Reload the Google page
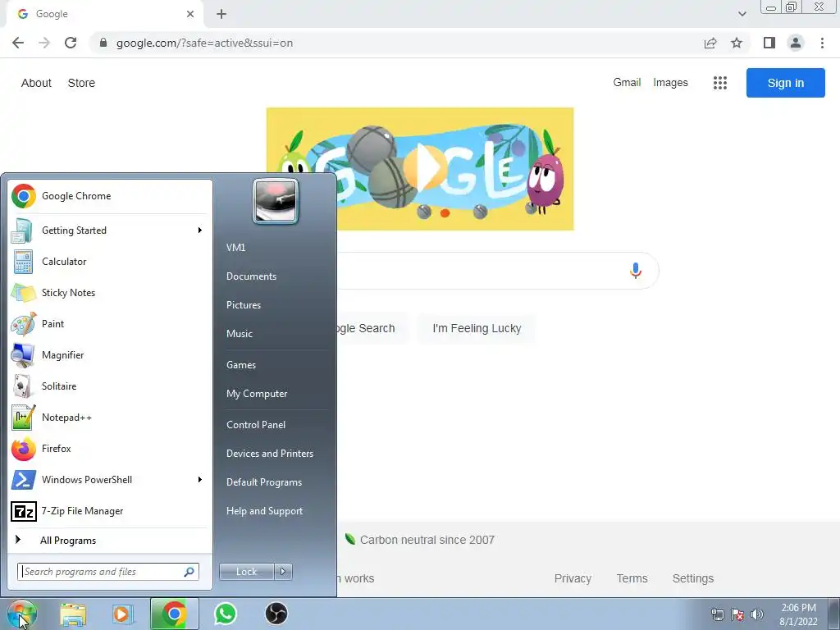 tap(71, 43)
